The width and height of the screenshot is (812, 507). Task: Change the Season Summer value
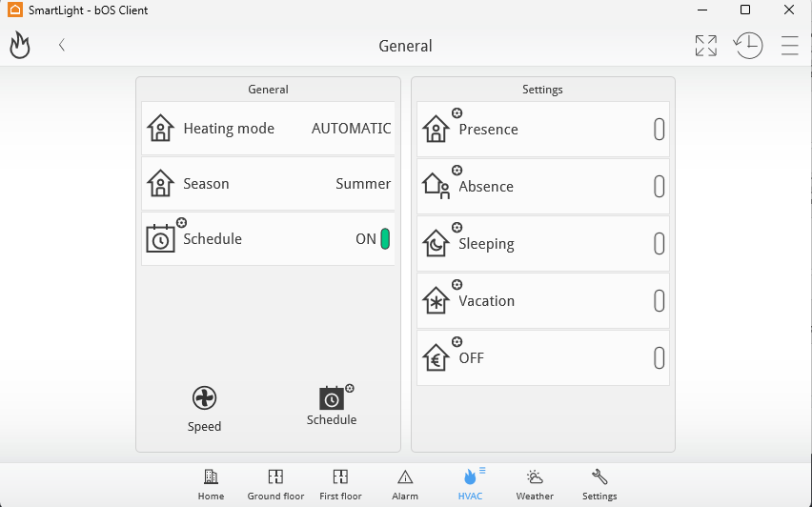(363, 184)
